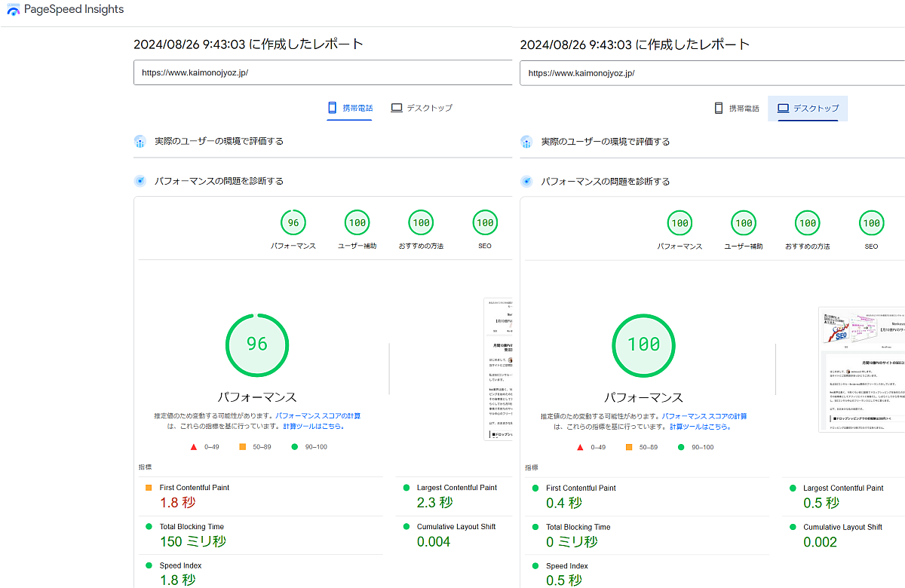Click the green circle 90–100 legend icon, right report
This screenshot has height=588, width=905.
click(681, 447)
